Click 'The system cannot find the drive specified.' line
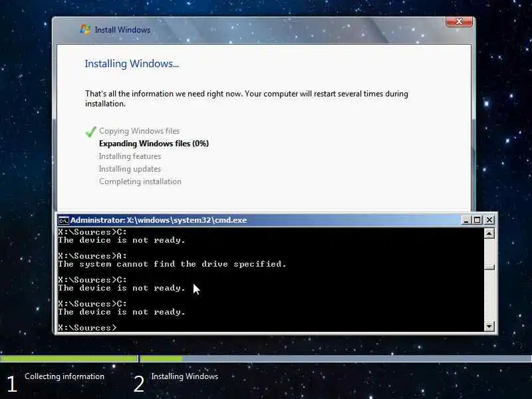The height and width of the screenshot is (399, 532). 172,264
